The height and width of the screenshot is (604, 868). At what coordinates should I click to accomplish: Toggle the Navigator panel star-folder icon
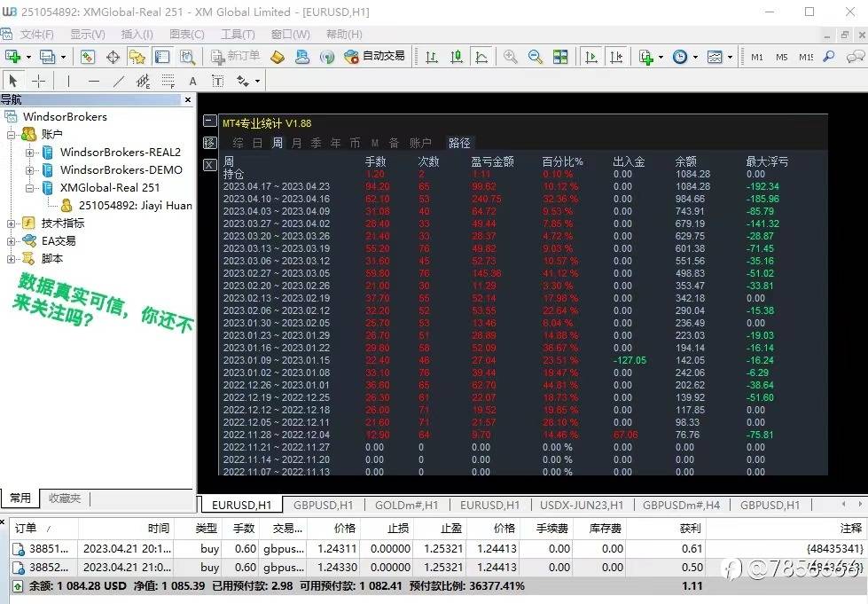[137, 57]
